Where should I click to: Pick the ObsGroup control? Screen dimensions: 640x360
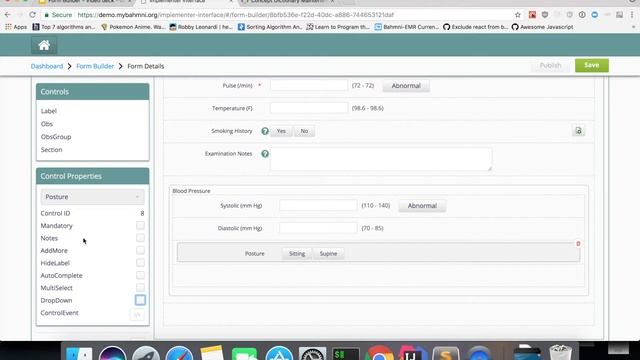[x=56, y=137]
